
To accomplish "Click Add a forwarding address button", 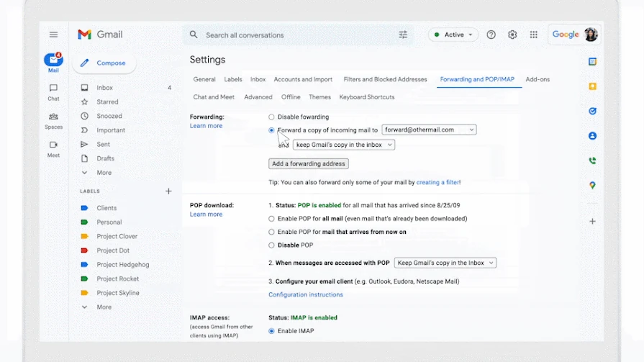I will tap(309, 163).
